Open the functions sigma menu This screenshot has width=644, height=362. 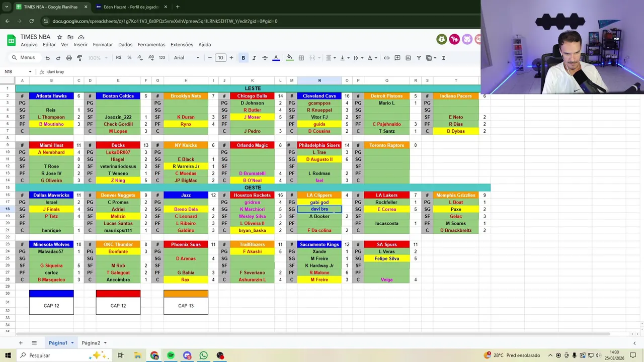click(443, 58)
